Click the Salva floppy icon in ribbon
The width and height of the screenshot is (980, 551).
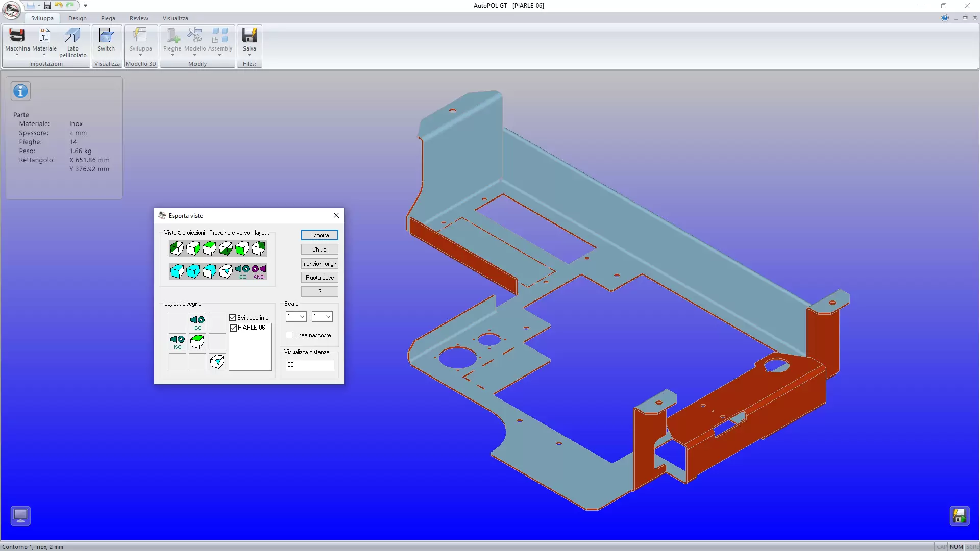(x=249, y=36)
